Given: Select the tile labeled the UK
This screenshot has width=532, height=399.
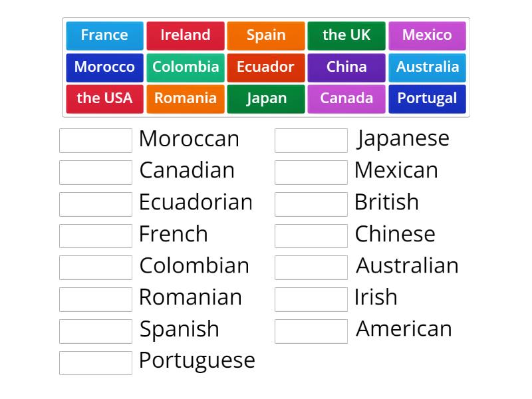Looking at the screenshot, I should (346, 35).
